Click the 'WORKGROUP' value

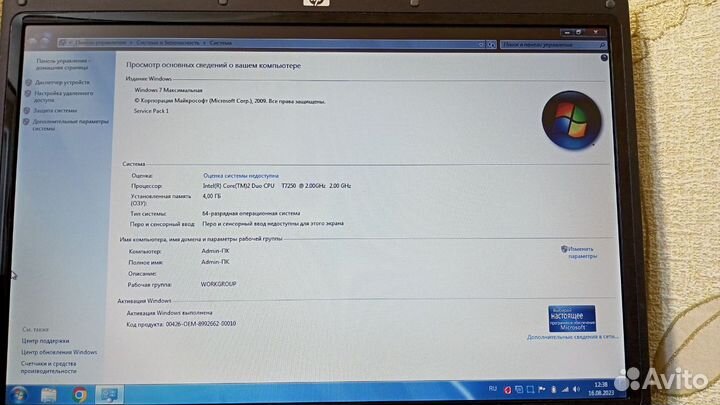pos(219,284)
